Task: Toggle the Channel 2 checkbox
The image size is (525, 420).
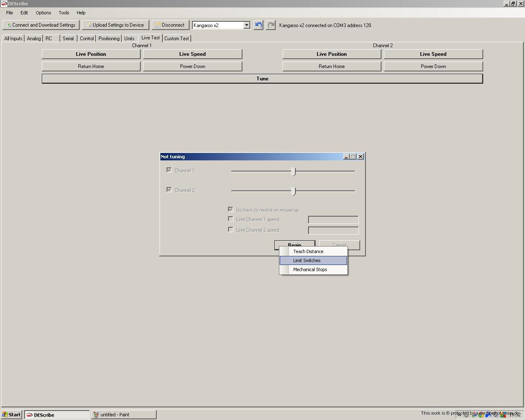Action: tap(169, 190)
